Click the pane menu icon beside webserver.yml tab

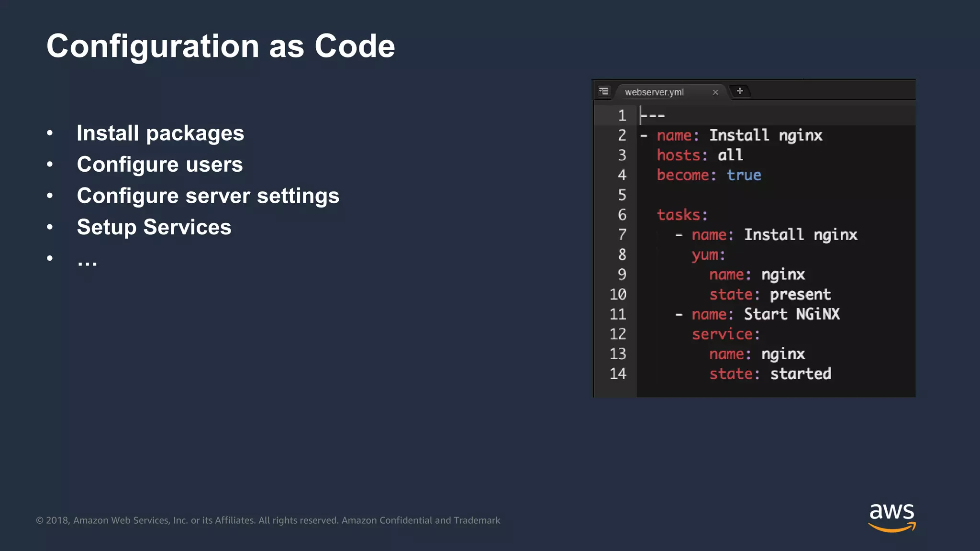(x=604, y=91)
